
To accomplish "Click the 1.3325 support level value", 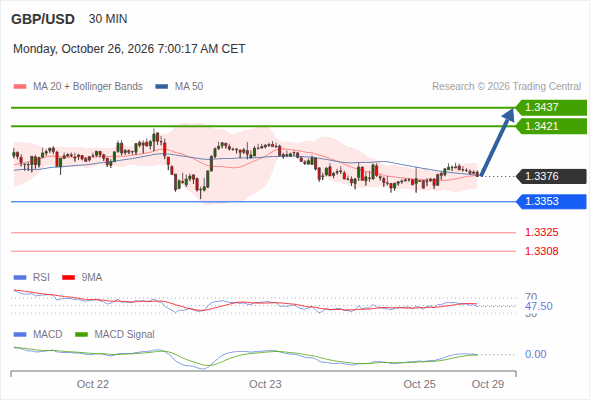I will (541, 232).
